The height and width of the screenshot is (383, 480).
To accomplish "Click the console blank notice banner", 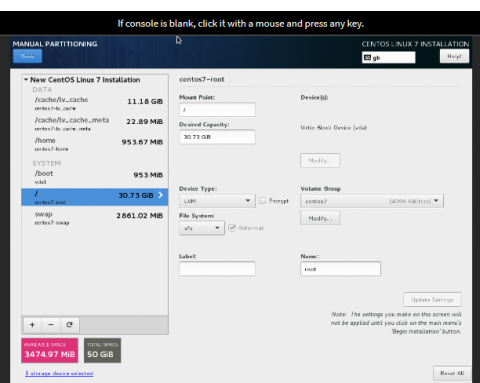I will coord(240,23).
